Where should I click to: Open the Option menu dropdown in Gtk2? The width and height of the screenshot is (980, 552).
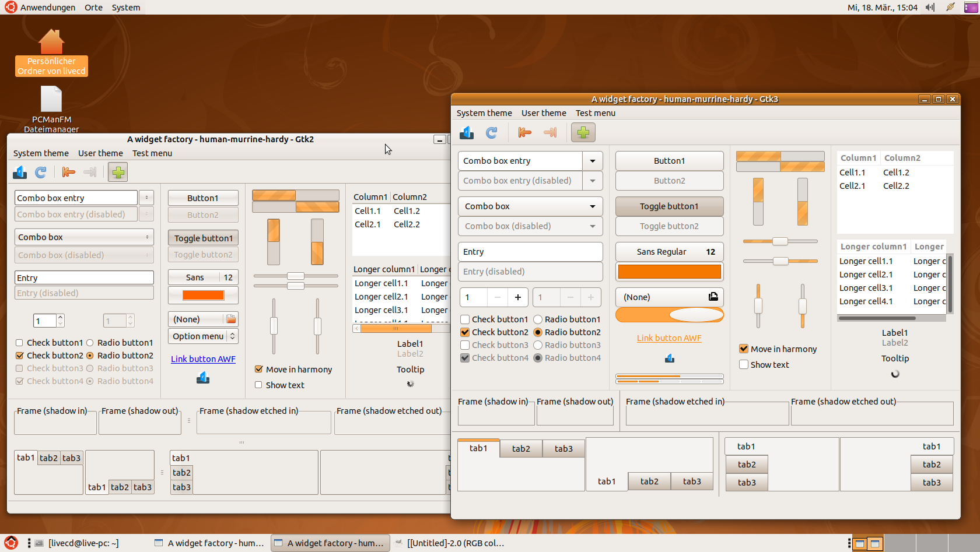(x=203, y=336)
